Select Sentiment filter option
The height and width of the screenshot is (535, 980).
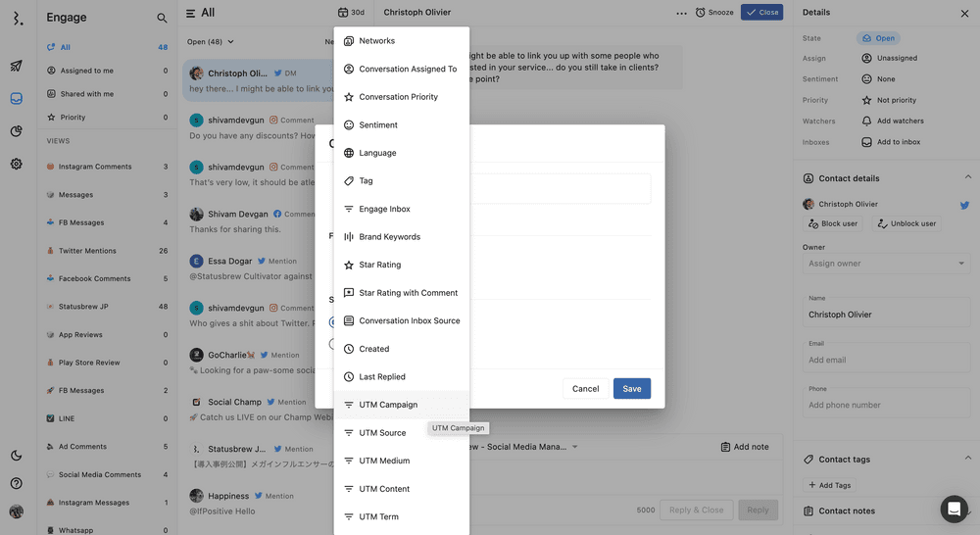tap(378, 125)
